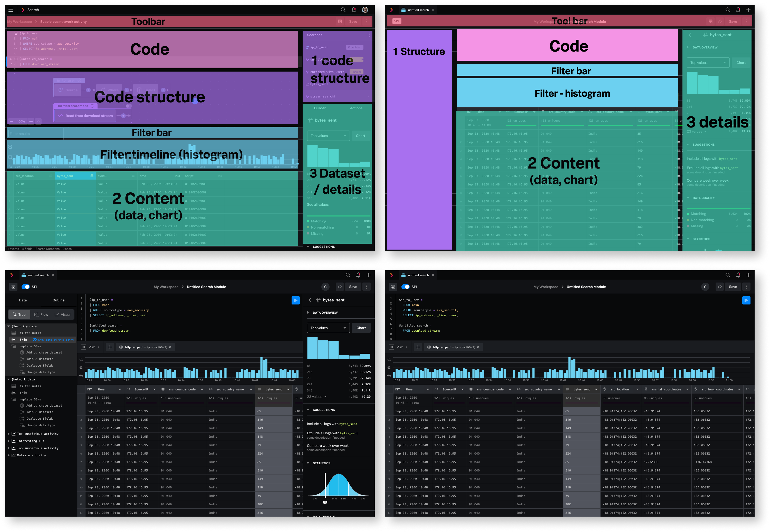Switch outline to Flow view

coord(41,314)
